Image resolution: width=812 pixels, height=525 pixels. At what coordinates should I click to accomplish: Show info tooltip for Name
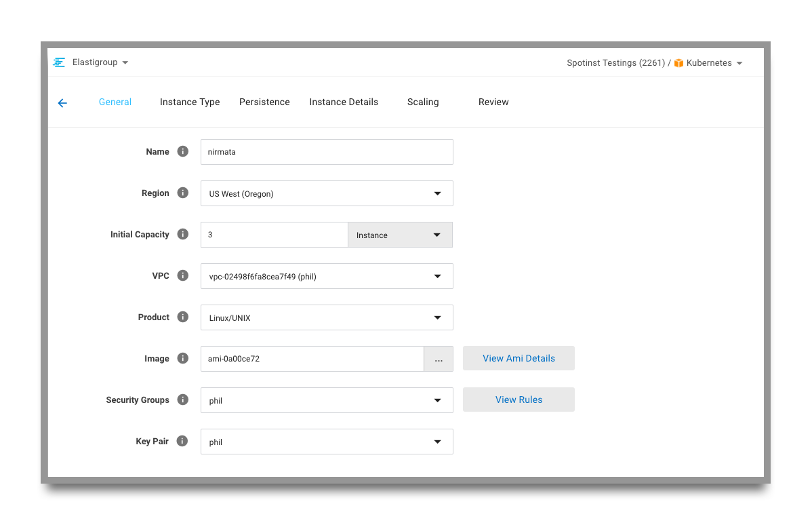tap(183, 151)
